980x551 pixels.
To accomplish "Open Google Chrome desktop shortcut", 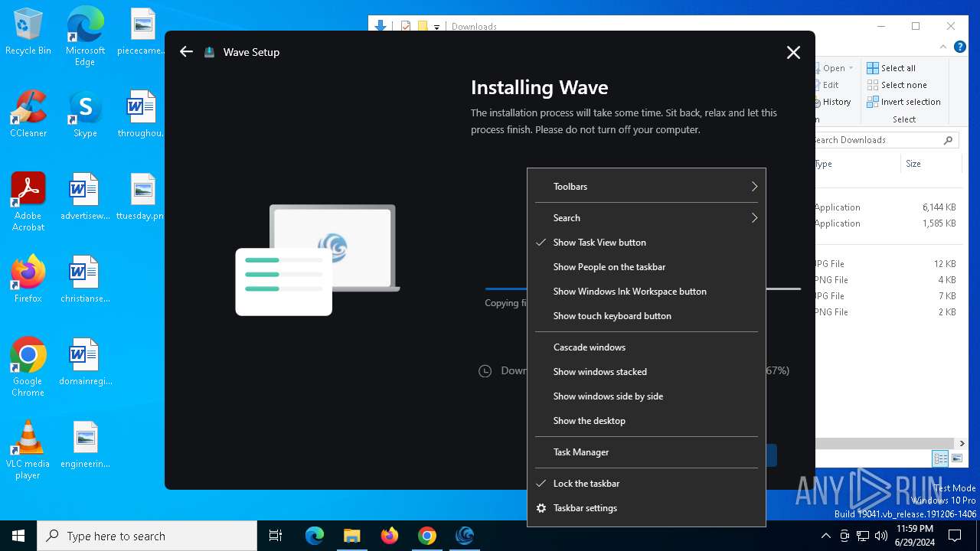I will coord(28,367).
